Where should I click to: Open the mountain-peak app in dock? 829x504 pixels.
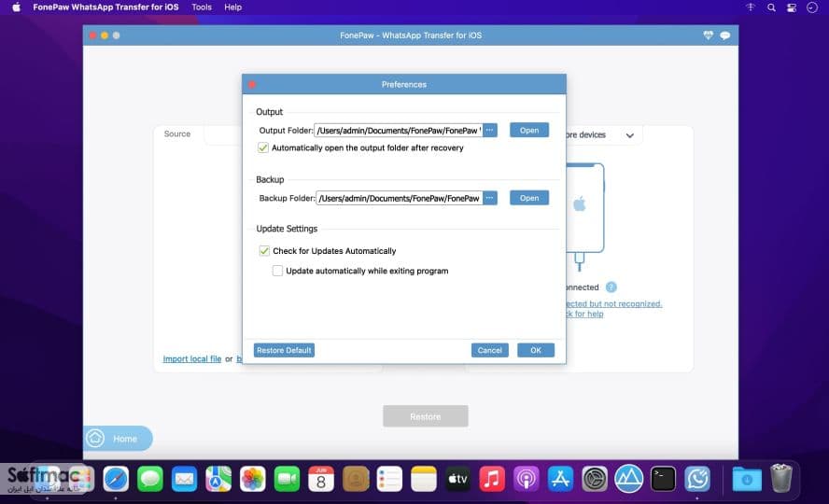tap(628, 479)
